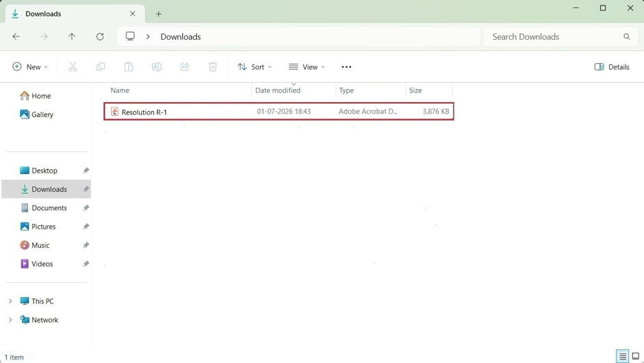Expand the address bar chevron before Downloads
Image resolution: width=644 pixels, height=363 pixels.
point(148,36)
